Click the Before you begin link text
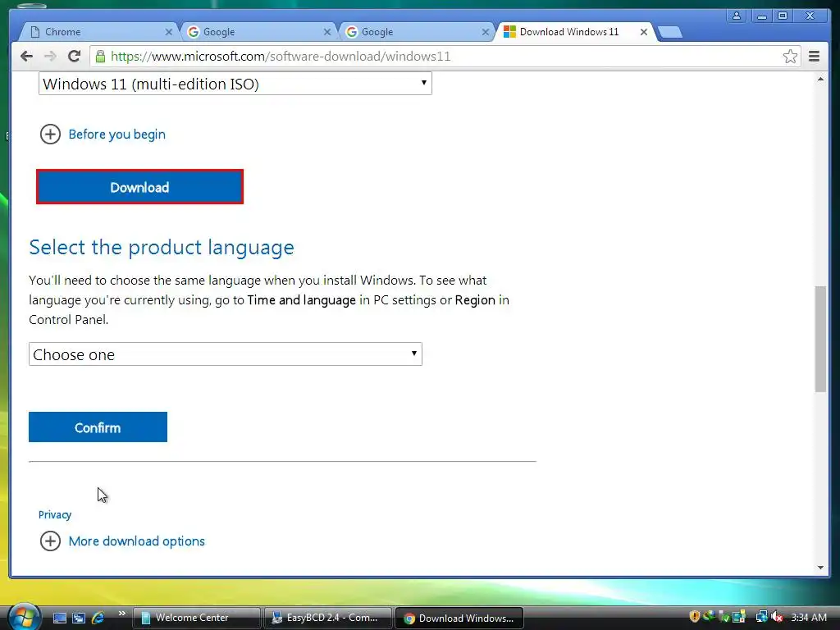The image size is (840, 630). 116,135
